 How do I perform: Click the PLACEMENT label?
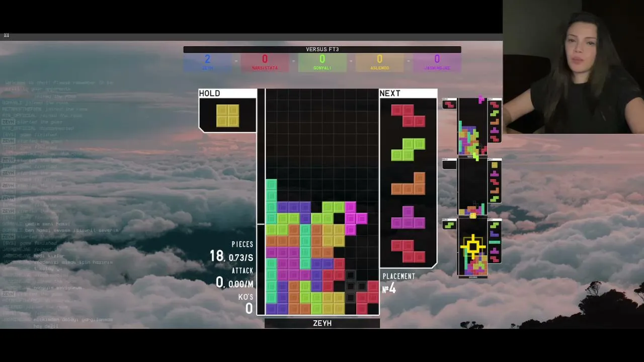(399, 277)
